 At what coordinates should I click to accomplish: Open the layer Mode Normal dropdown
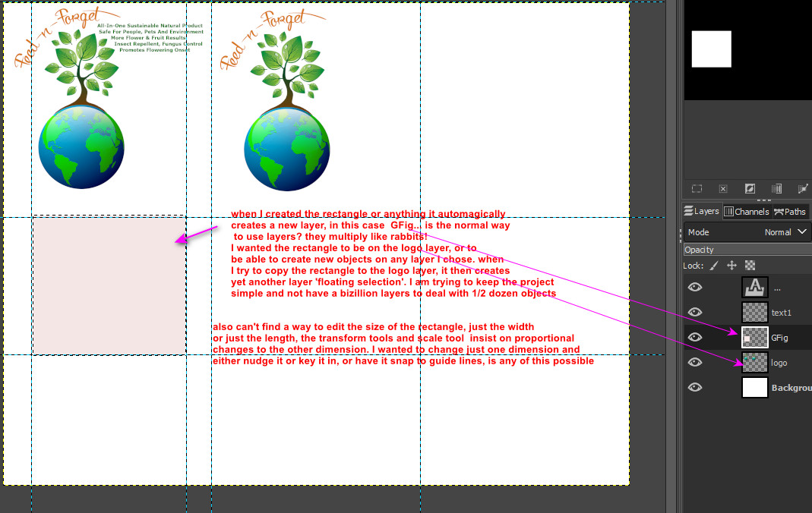click(747, 232)
